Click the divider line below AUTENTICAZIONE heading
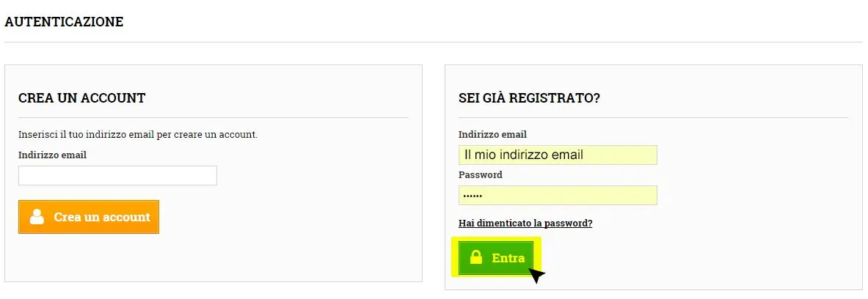The width and height of the screenshot is (868, 299). pyautogui.click(x=434, y=42)
